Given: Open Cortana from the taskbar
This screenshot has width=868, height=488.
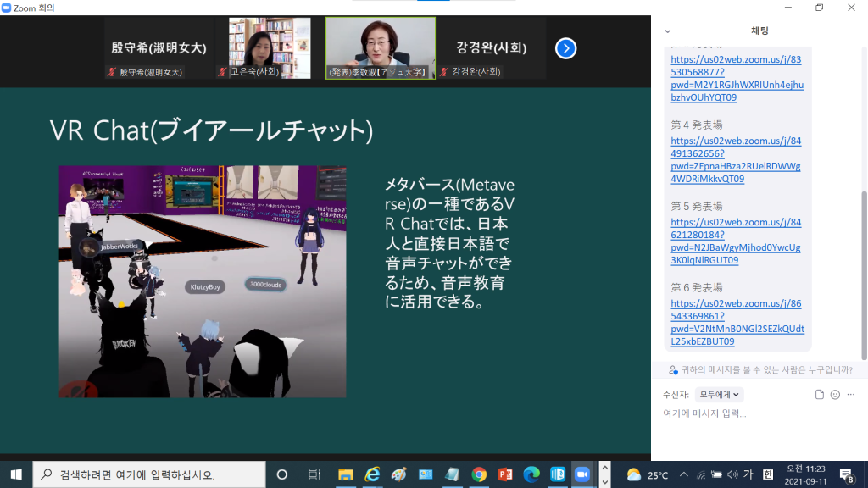Looking at the screenshot, I should 281,474.
